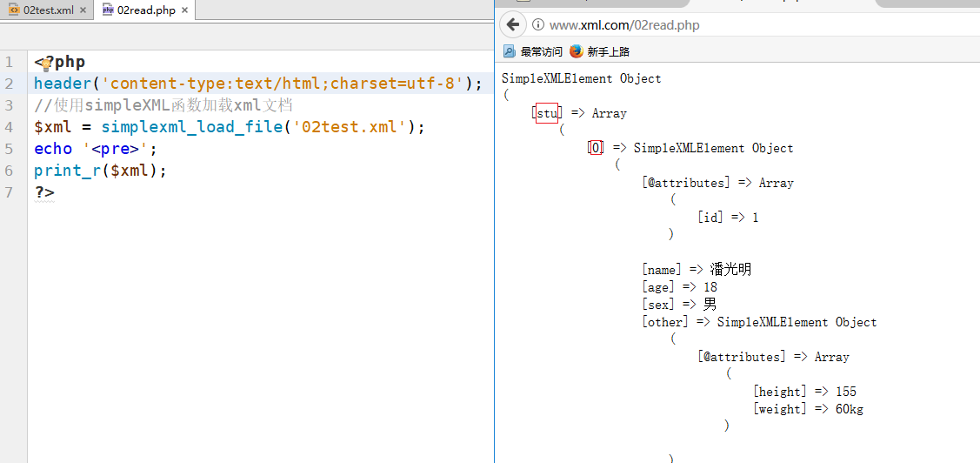Close the 02read.php editor tab
This screenshot has width=980, height=463.
(x=184, y=10)
